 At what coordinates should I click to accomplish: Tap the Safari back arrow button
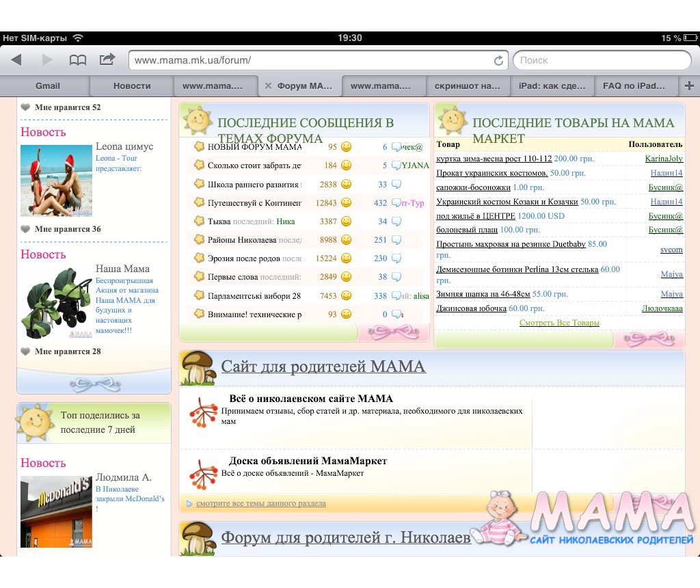tap(16, 60)
